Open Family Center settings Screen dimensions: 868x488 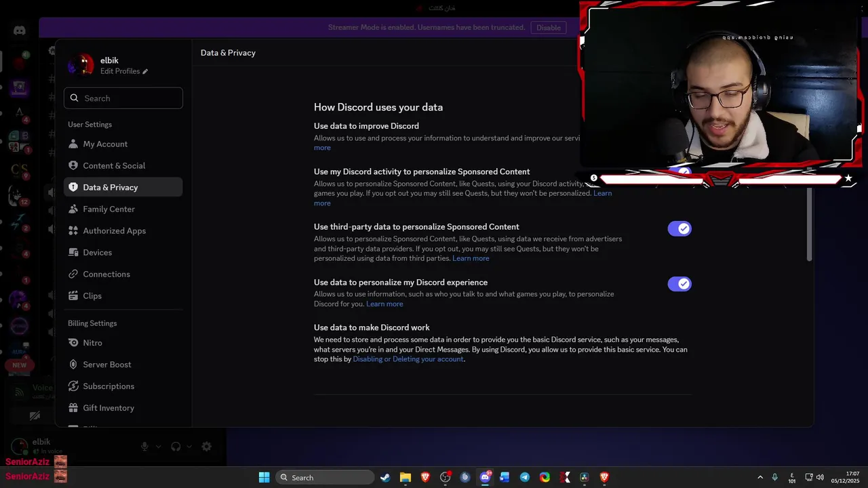coord(123,209)
